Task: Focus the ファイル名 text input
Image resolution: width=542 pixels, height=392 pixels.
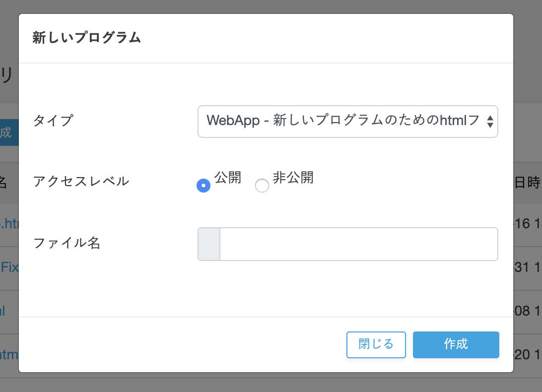Action: tap(358, 244)
